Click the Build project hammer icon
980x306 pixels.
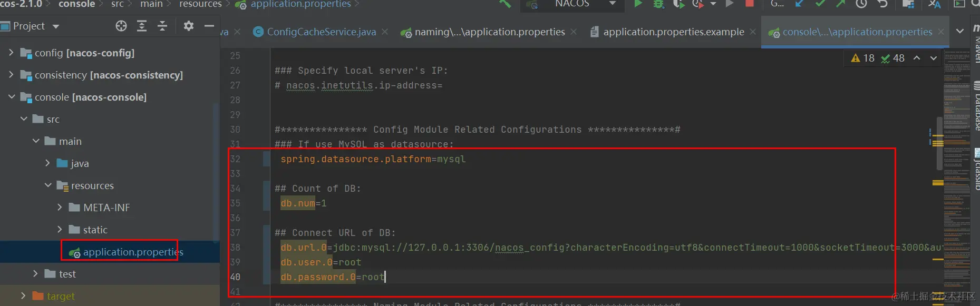click(505, 4)
